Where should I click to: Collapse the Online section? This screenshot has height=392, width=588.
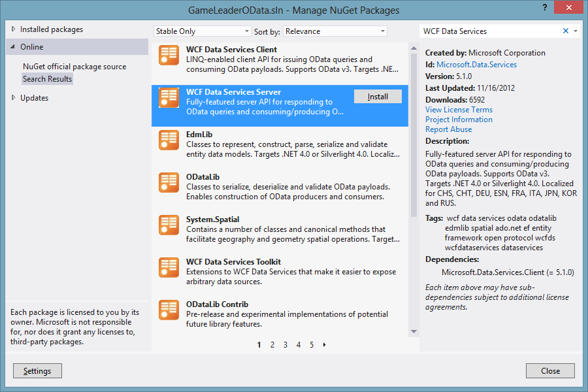click(13, 47)
